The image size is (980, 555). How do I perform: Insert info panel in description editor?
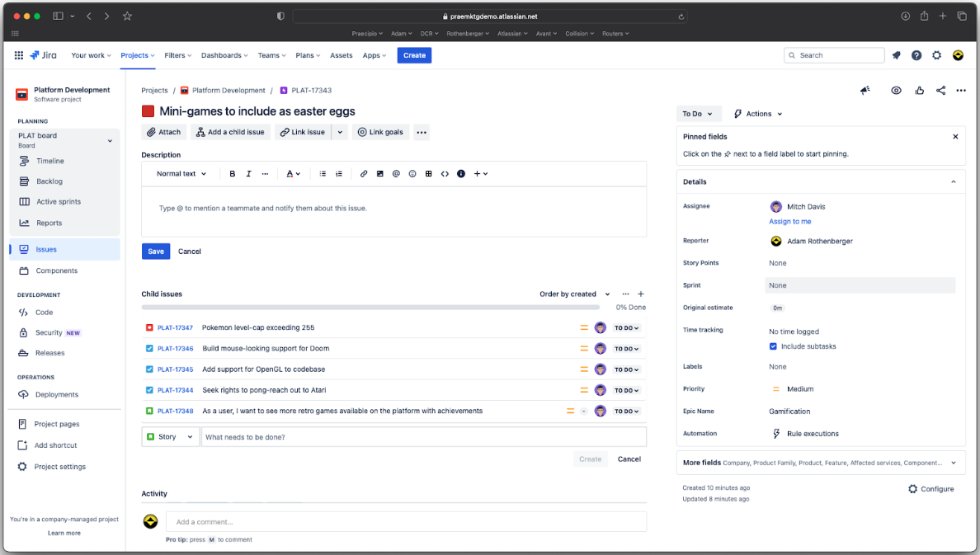[x=461, y=174]
